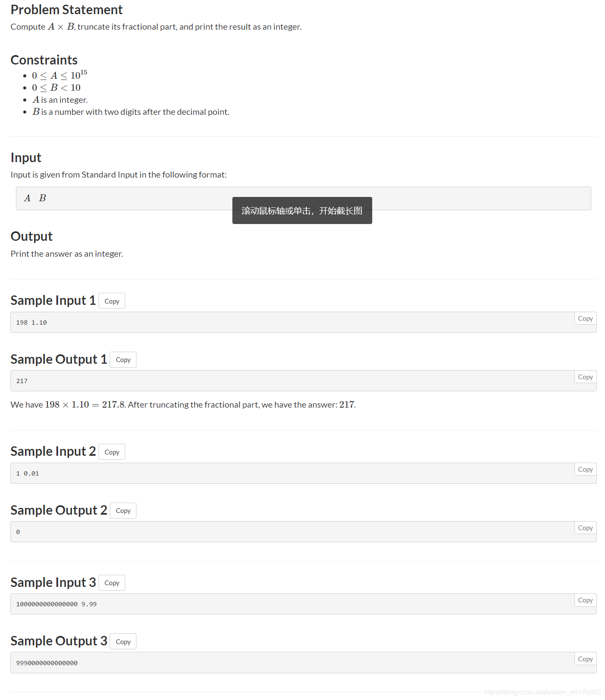
Task: Click the '9990000000000000' output text
Action: click(47, 663)
